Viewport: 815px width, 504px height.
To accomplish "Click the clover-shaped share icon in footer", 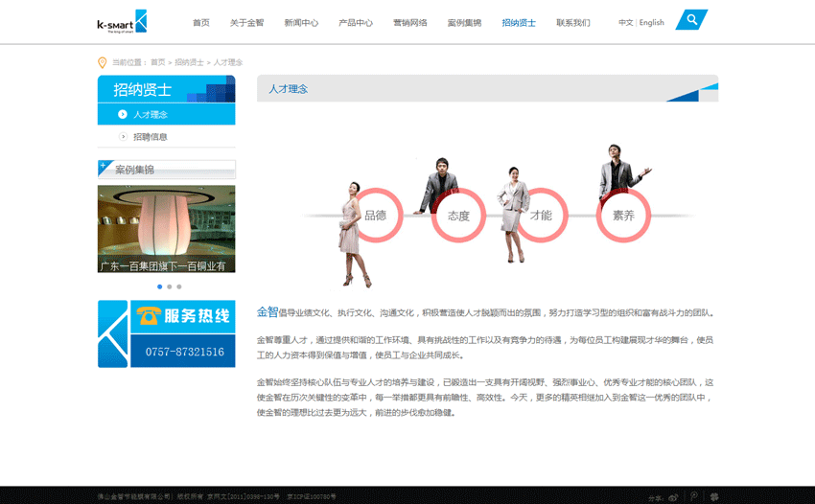I will 714,497.
